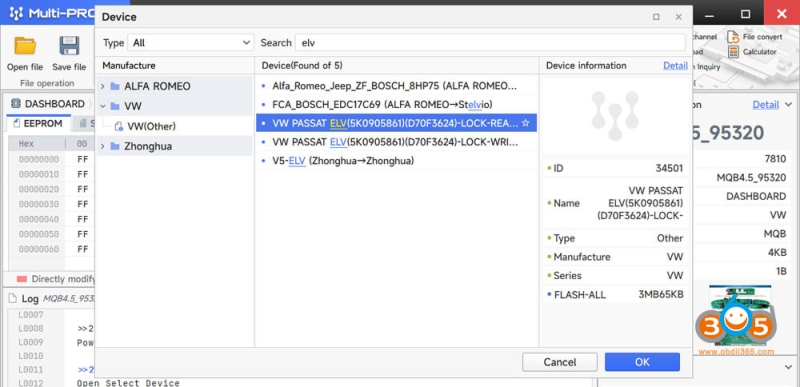Screen dimensions: 800x387
Task: Select Alfa_Romeo_Jeep_ZF_BOSCH_8HP75 device
Action: click(396, 86)
